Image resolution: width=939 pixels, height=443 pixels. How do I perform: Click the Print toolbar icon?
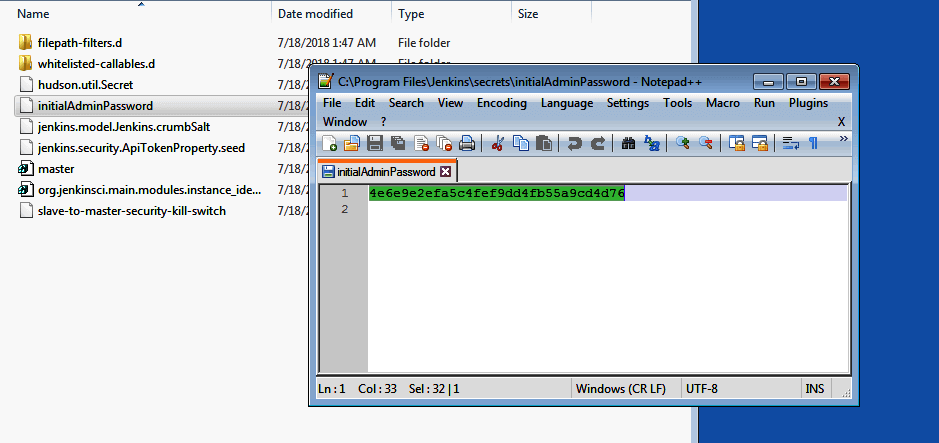tap(466, 143)
